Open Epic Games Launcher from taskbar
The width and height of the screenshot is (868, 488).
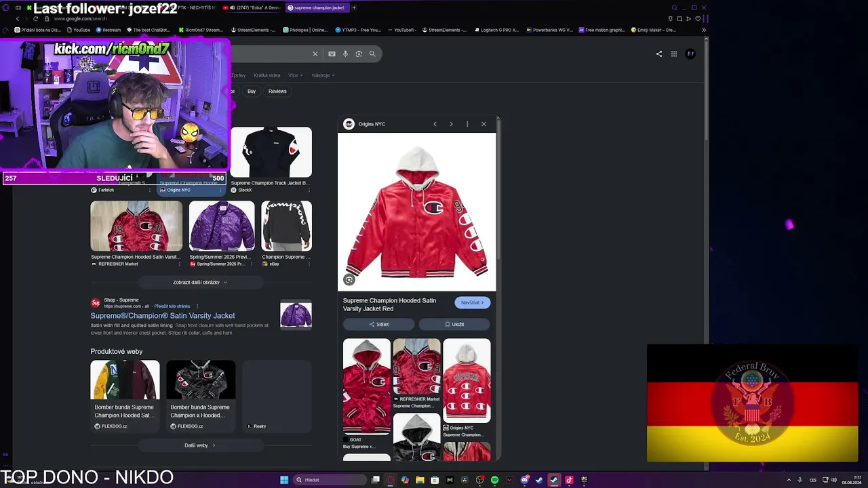(584, 480)
